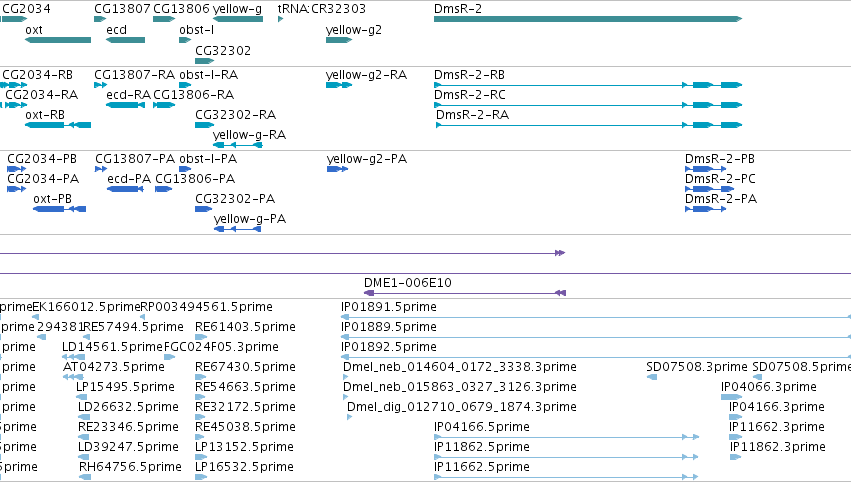Select CG32302-PA protein label
The height and width of the screenshot is (482, 851).
235,199
